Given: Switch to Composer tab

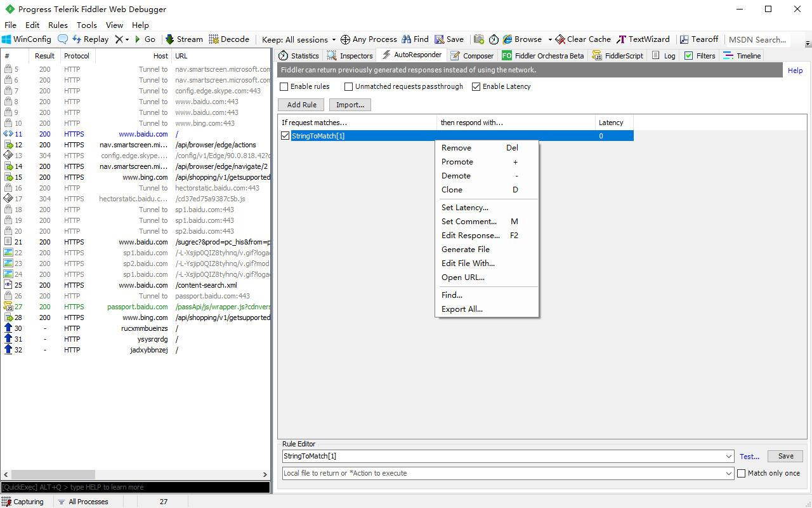Looking at the screenshot, I should coord(471,56).
